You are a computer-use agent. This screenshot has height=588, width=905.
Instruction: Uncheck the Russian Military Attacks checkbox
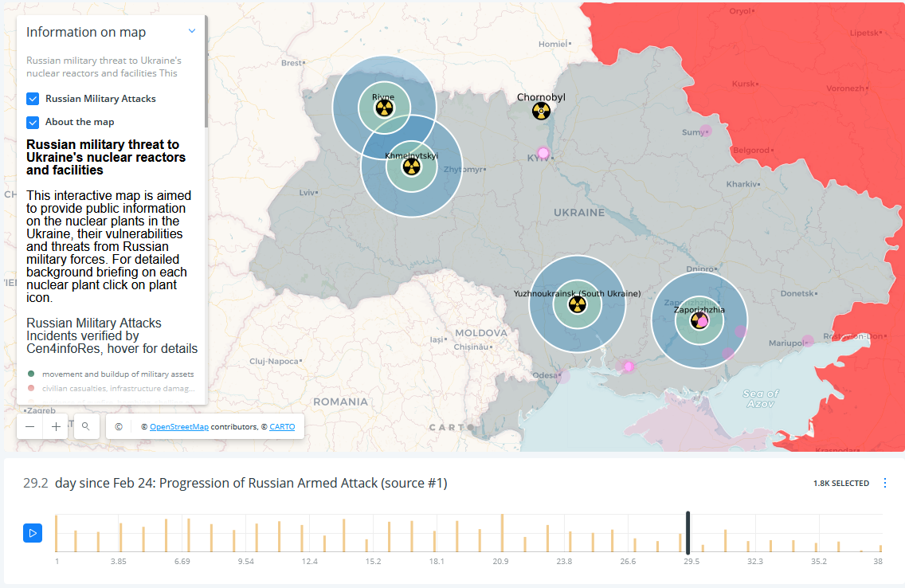pos(33,99)
